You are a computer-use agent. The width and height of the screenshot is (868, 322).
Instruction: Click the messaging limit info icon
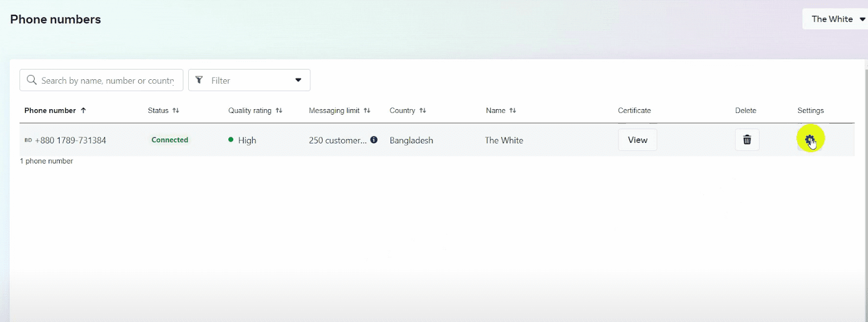(374, 140)
